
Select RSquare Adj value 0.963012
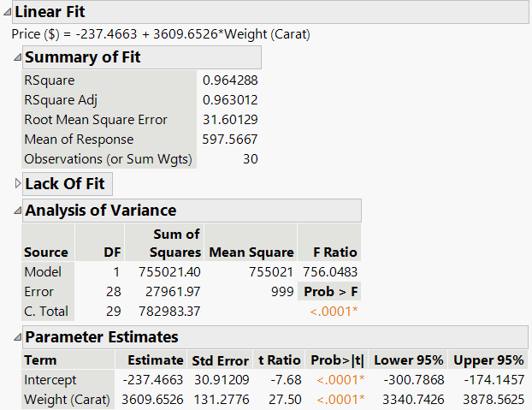(x=230, y=100)
